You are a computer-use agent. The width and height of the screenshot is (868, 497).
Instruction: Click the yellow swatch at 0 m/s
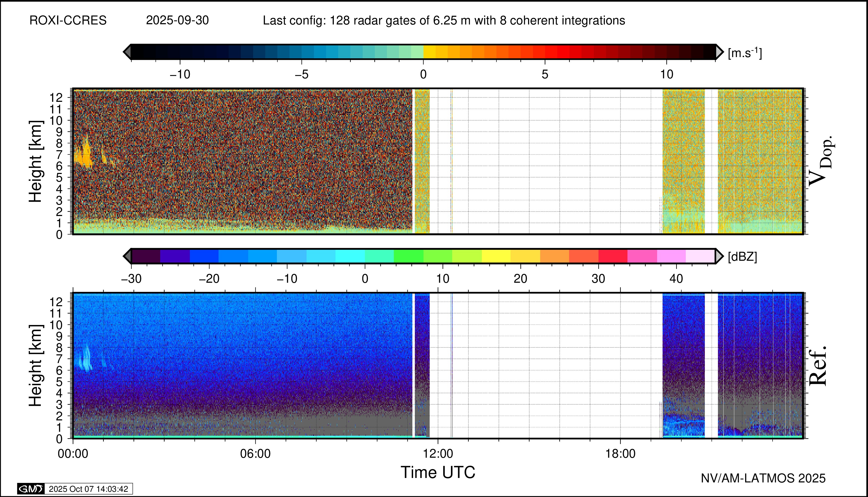point(429,52)
